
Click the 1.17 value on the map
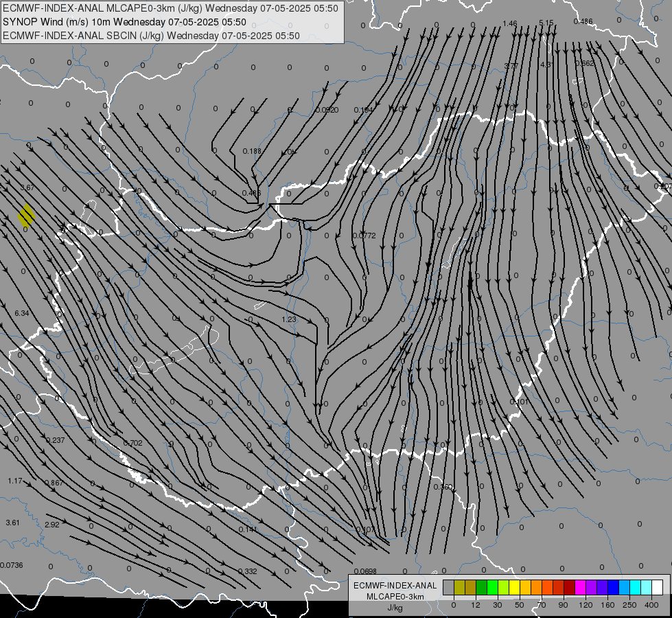pyautogui.click(x=15, y=481)
